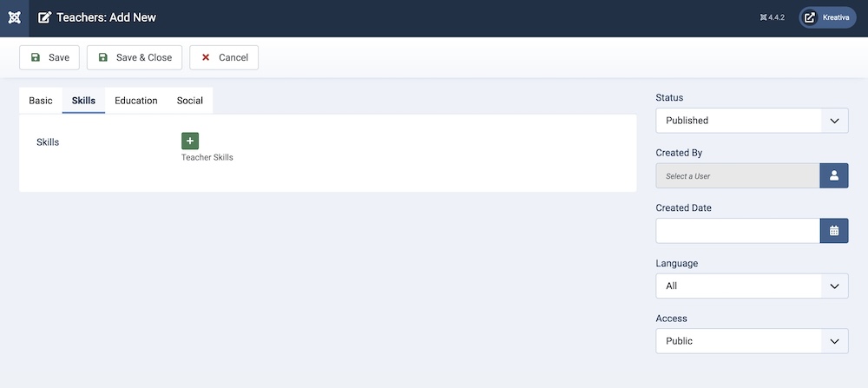Screen dimensions: 868x388
Task: Go to the Social tab
Action: [190, 100]
